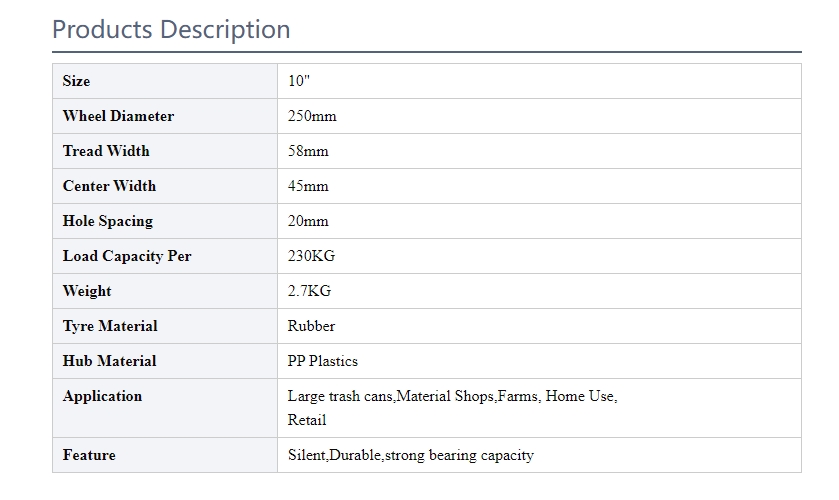The height and width of the screenshot is (500, 839).
Task: Click the 250mm diameter value
Action: pos(312,116)
